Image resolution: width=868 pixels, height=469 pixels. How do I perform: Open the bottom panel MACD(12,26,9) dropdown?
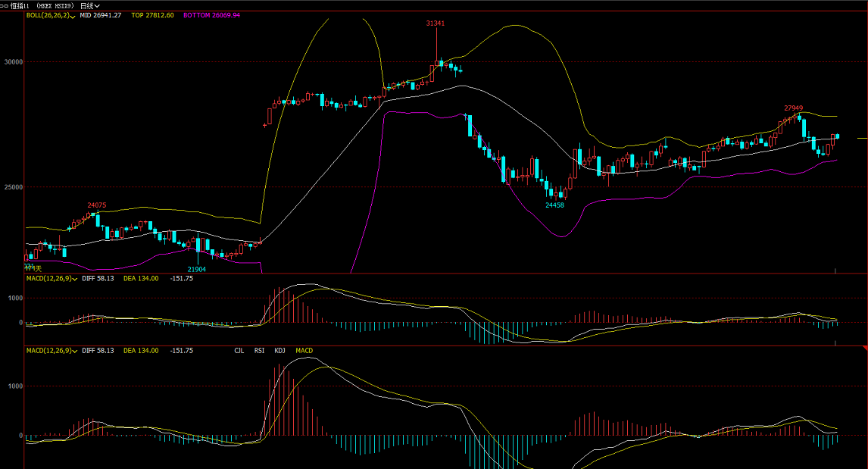(73, 351)
